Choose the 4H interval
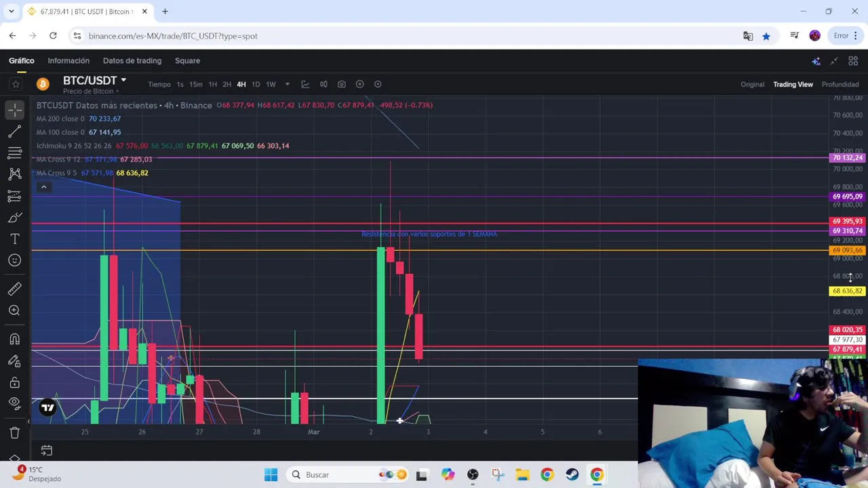Screen dimensions: 868x488 [x=241, y=85]
